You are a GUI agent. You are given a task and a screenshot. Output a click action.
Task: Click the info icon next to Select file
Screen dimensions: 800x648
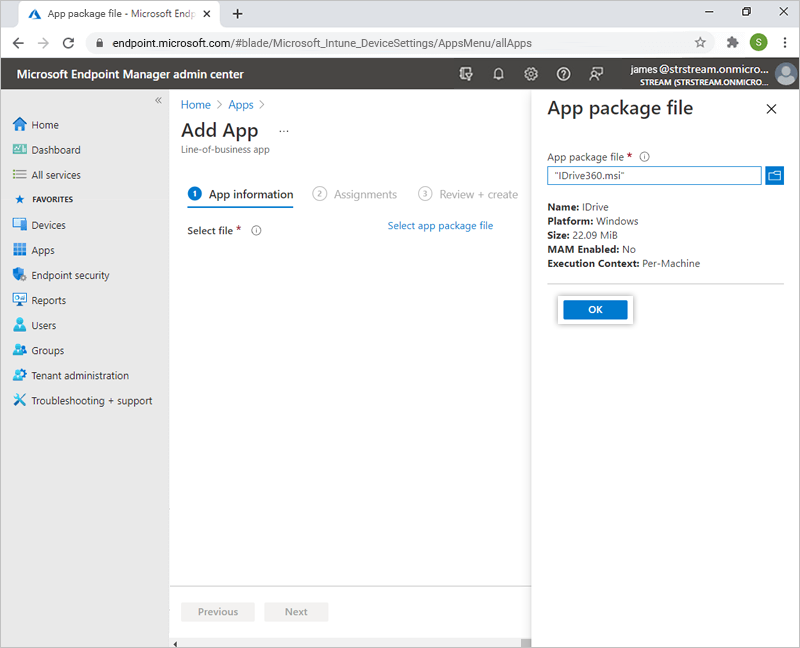coord(256,231)
